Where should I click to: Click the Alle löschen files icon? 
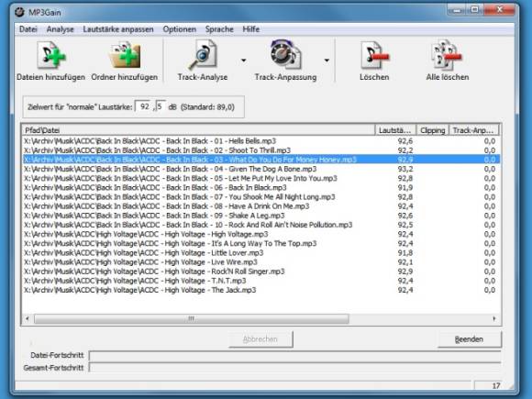point(448,54)
